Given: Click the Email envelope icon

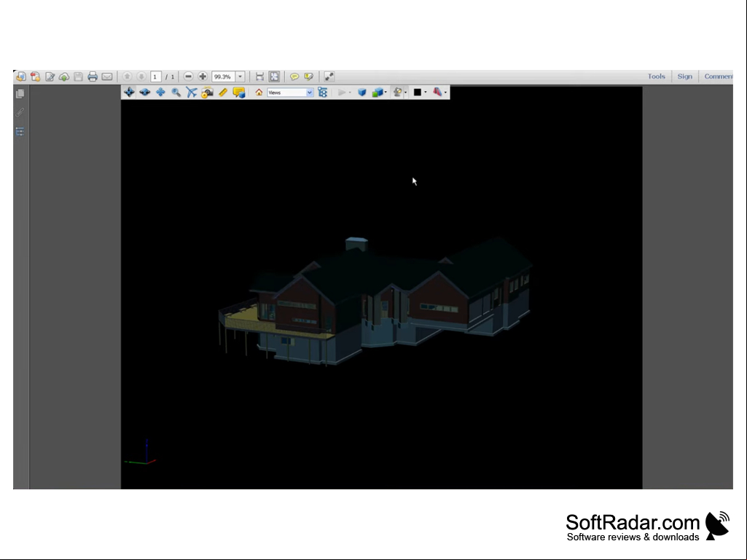Looking at the screenshot, I should (107, 76).
